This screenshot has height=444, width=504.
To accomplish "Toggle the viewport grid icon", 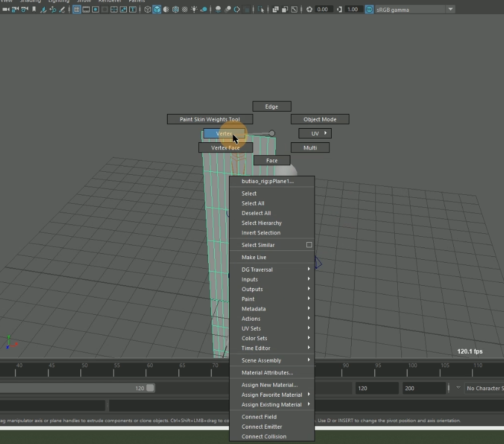I will pos(77,9).
